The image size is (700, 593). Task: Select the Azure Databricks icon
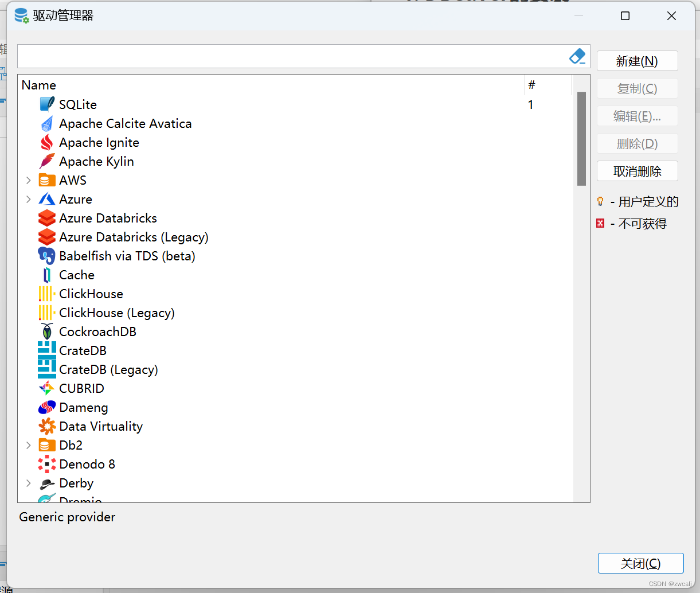click(x=47, y=218)
